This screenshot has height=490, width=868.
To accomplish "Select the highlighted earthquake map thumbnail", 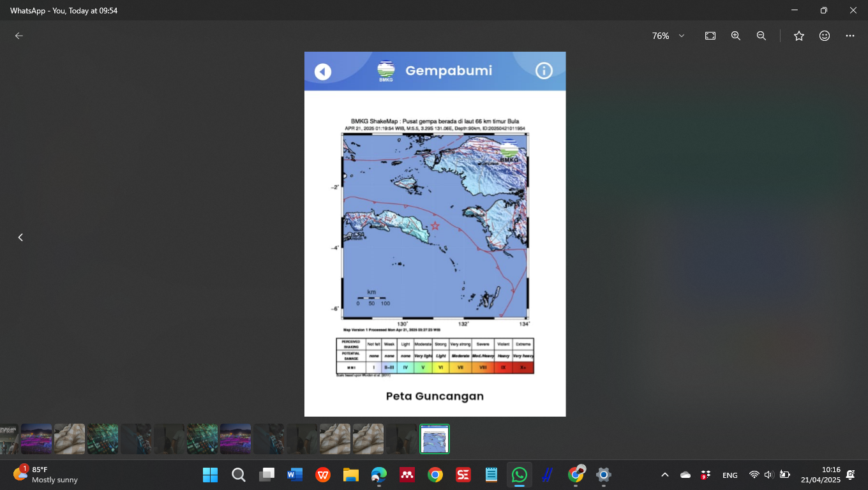I will tap(435, 439).
